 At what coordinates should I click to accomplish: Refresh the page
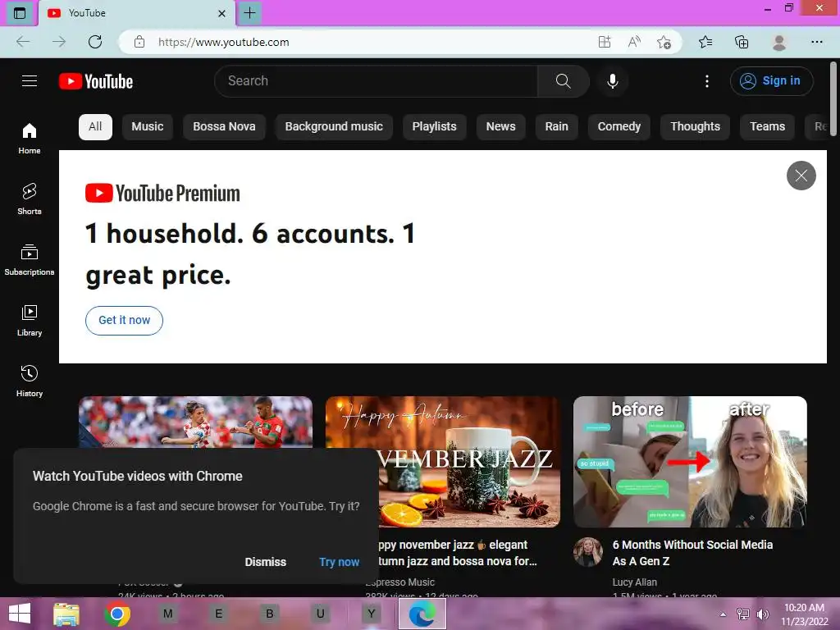95,42
